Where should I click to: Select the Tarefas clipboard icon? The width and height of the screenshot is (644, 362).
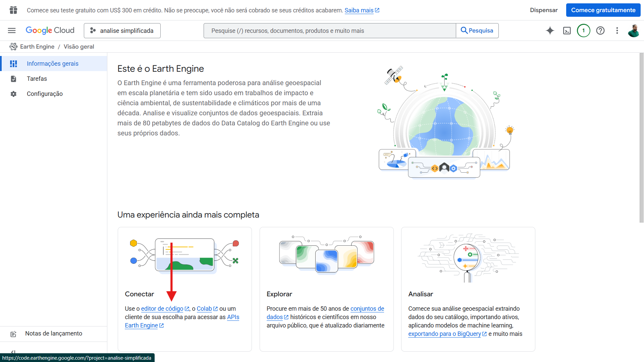pyautogui.click(x=13, y=78)
